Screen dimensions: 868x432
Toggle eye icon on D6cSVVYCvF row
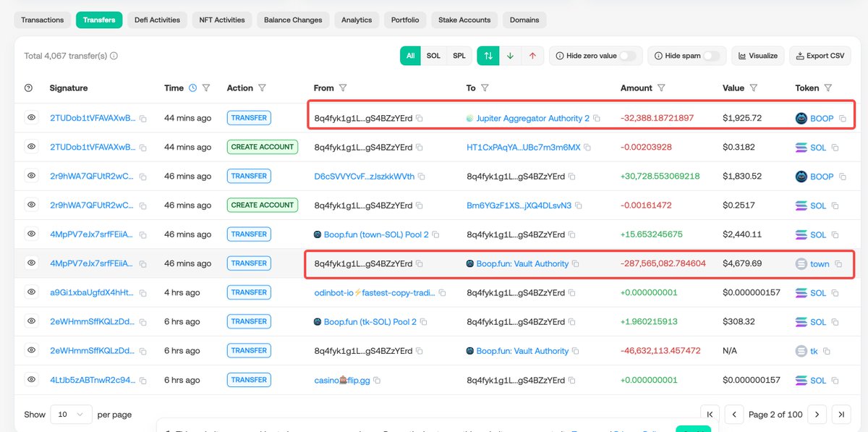click(31, 176)
